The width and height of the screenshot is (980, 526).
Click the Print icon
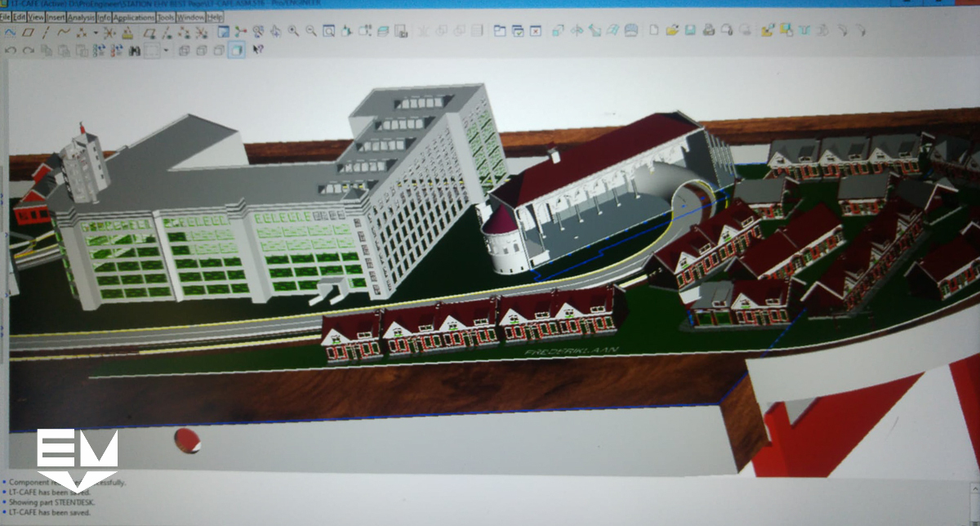(708, 31)
